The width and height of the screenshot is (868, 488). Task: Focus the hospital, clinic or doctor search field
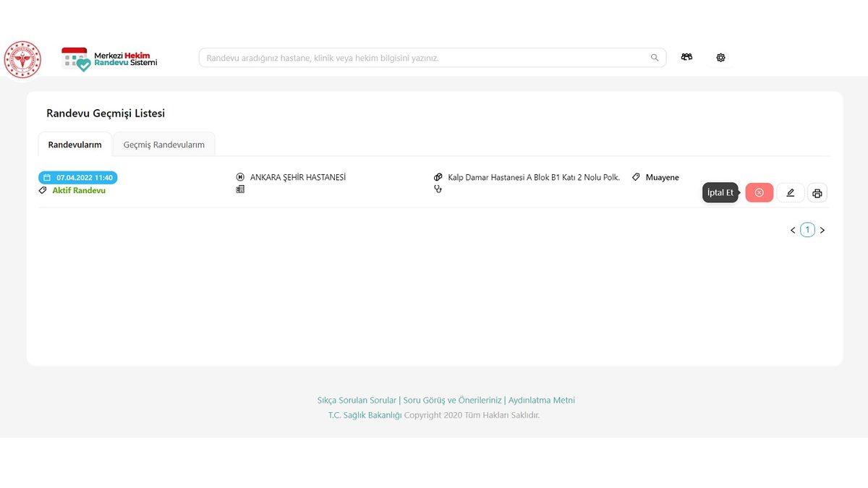pos(423,58)
